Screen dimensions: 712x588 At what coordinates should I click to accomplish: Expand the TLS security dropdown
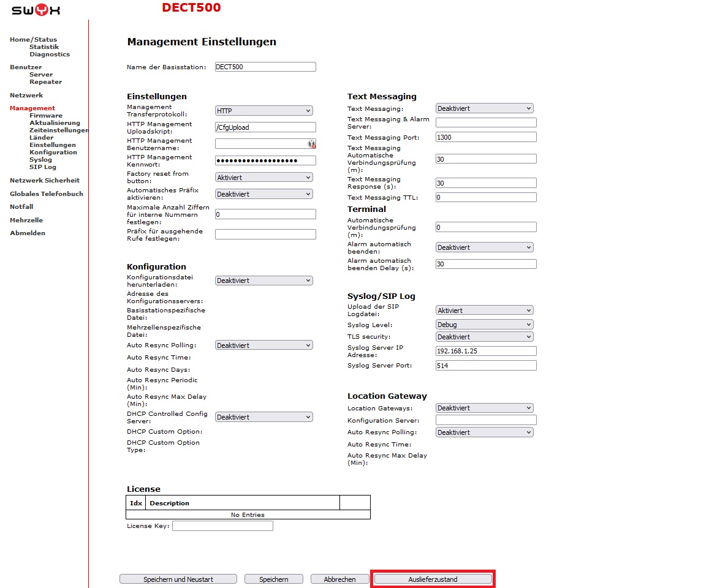484,337
